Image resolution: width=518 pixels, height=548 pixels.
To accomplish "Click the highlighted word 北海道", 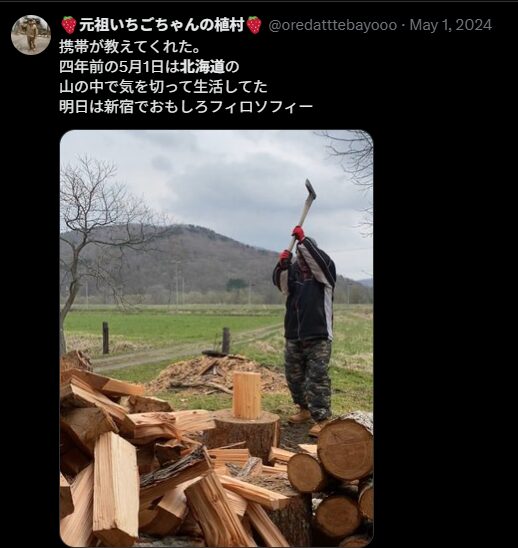I will (202, 67).
